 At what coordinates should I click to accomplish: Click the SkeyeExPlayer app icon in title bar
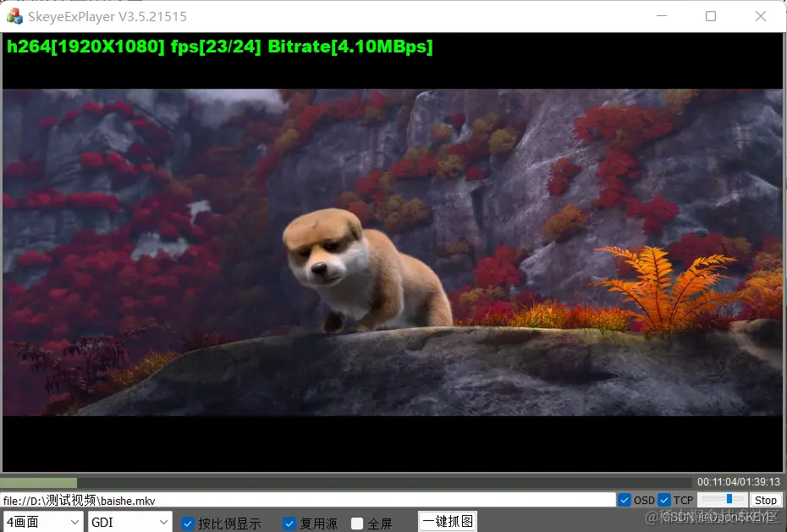(x=14, y=16)
